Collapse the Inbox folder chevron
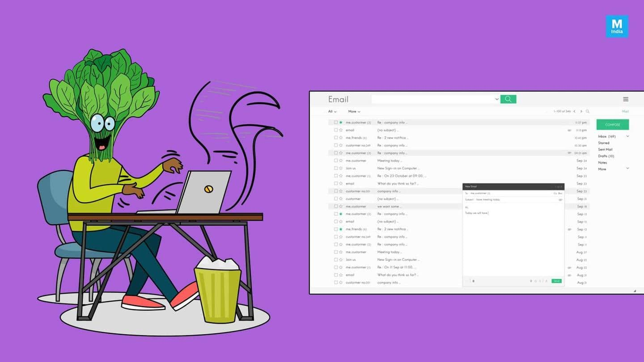This screenshot has width=644, height=362. point(627,136)
